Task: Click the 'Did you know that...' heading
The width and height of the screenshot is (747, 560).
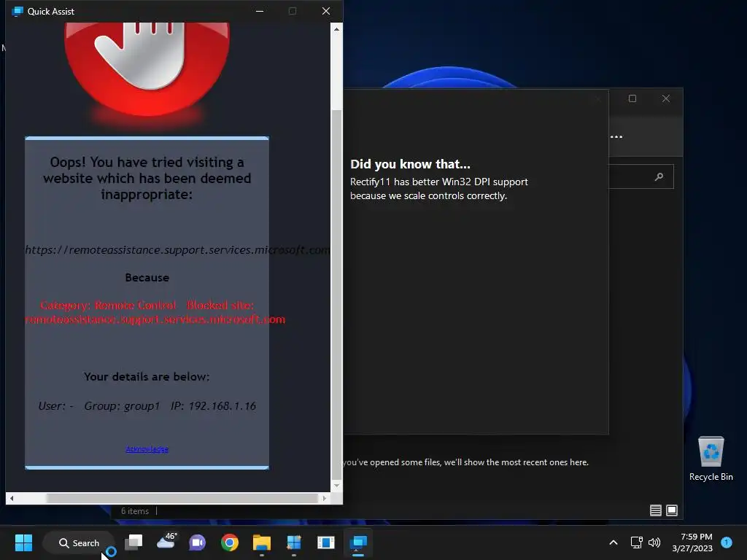Action: [x=410, y=164]
